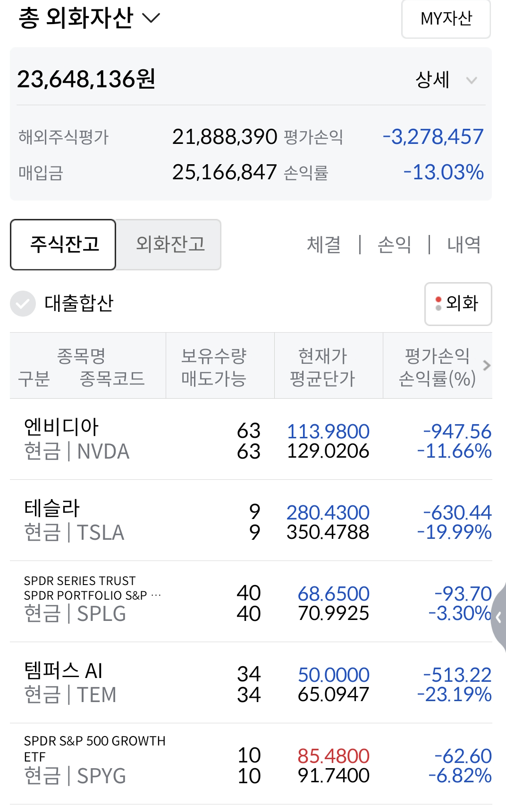Expand the 상세 details chevron
Viewport: 506px width, 812px height.
click(x=471, y=80)
